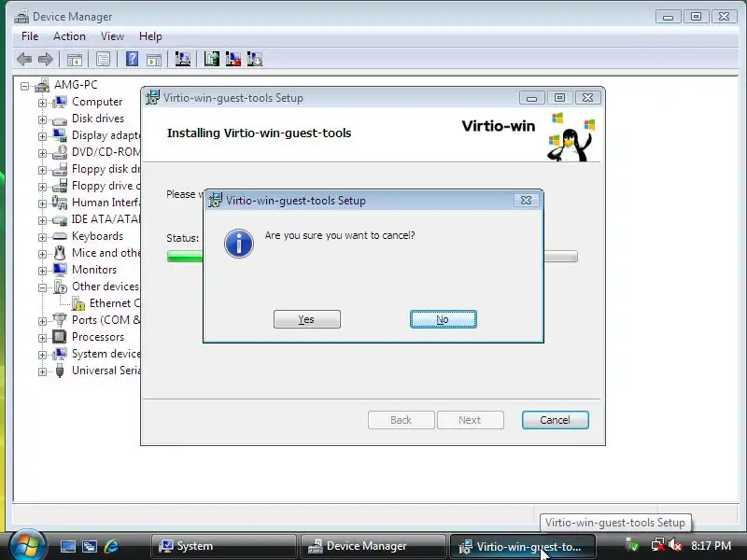
Task: Expand the Computer tree node
Action: (42, 103)
